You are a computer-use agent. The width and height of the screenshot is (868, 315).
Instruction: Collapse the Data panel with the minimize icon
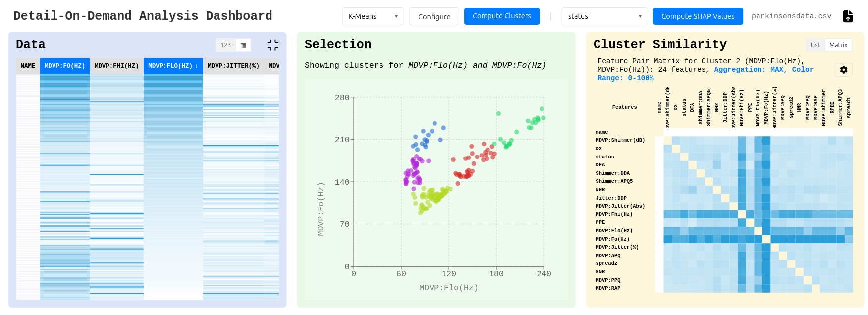272,45
